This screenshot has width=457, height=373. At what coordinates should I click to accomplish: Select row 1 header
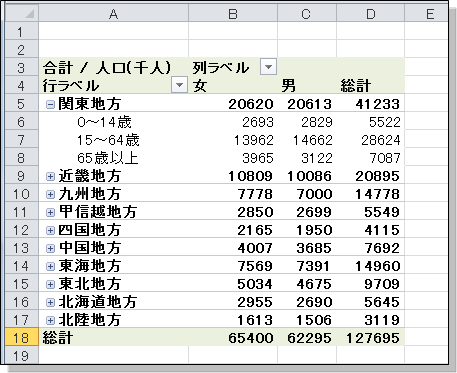[x=22, y=32]
